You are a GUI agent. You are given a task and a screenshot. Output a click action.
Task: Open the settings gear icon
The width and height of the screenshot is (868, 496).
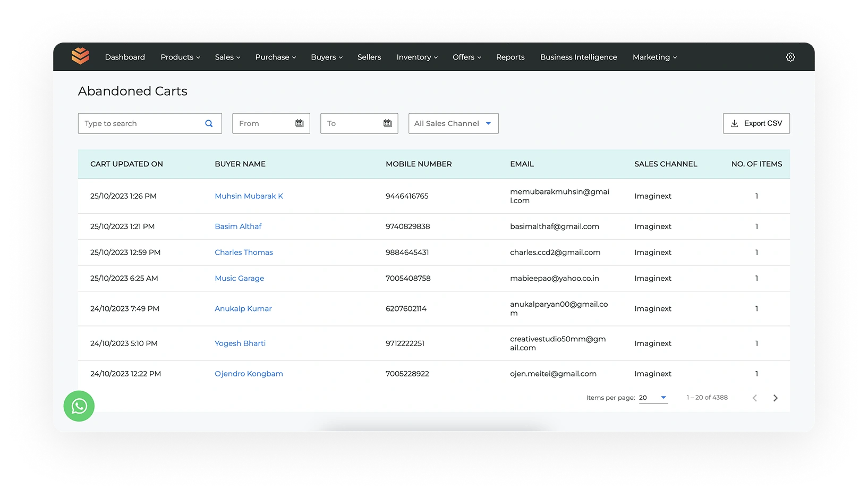(x=790, y=57)
